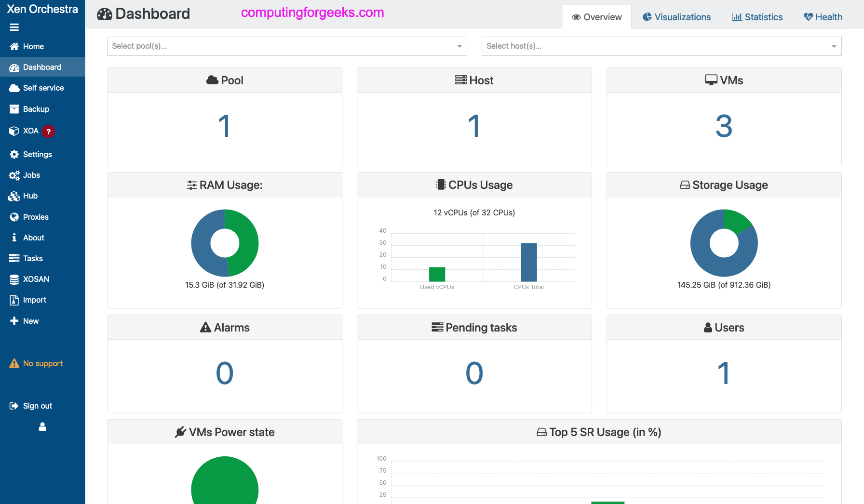This screenshot has height=504, width=864.
Task: Toggle the hamburger menu icon in sidebar
Action: coord(14,27)
